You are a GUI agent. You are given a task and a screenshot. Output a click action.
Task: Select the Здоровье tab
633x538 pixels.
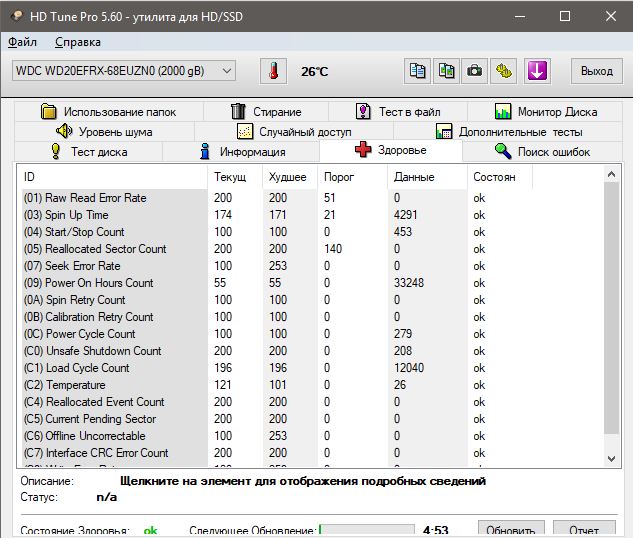391,150
